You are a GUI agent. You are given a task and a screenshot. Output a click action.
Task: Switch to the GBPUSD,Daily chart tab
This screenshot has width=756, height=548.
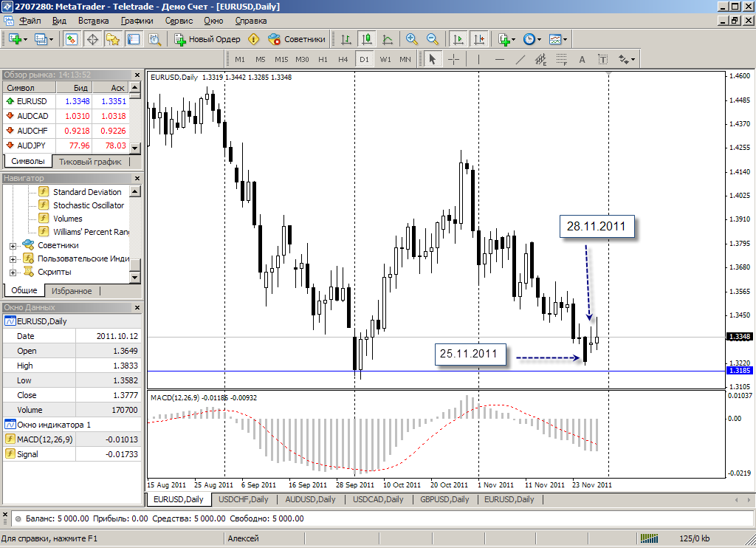(445, 499)
